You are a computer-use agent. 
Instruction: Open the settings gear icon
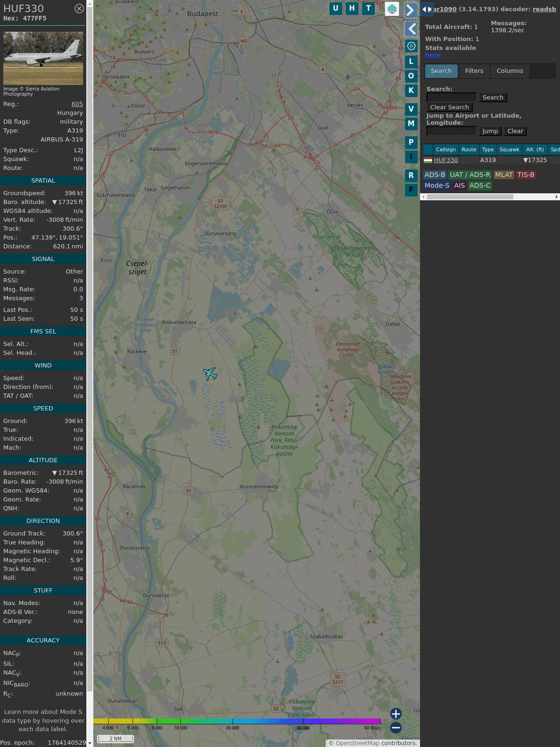411,46
